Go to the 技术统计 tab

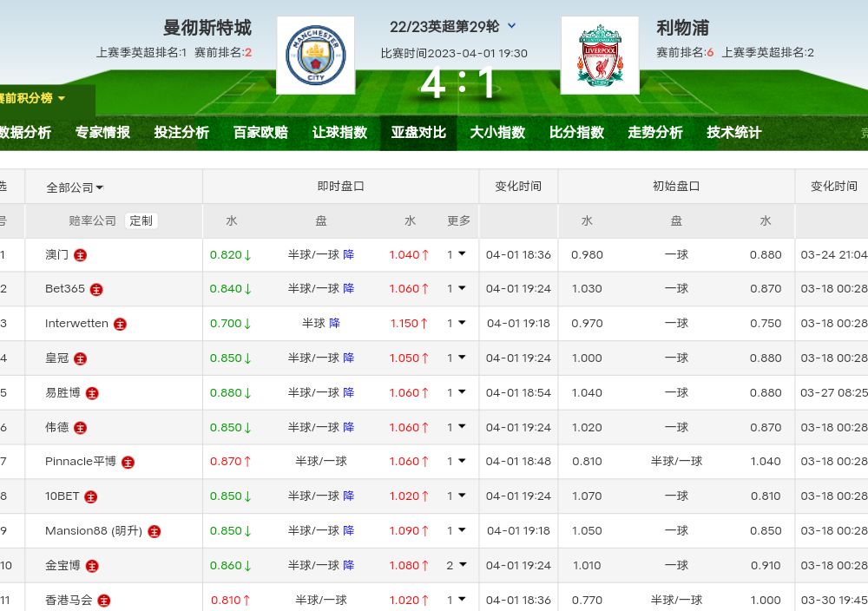point(733,133)
